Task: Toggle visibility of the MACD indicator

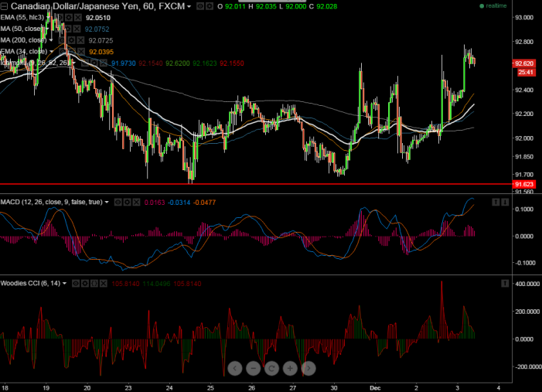Action: click(x=119, y=202)
